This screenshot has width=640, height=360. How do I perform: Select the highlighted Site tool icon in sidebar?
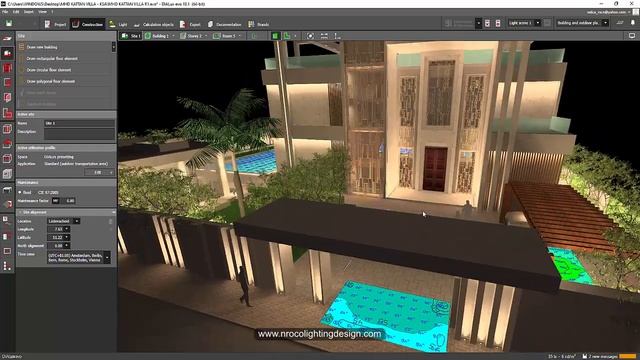tap(7, 53)
